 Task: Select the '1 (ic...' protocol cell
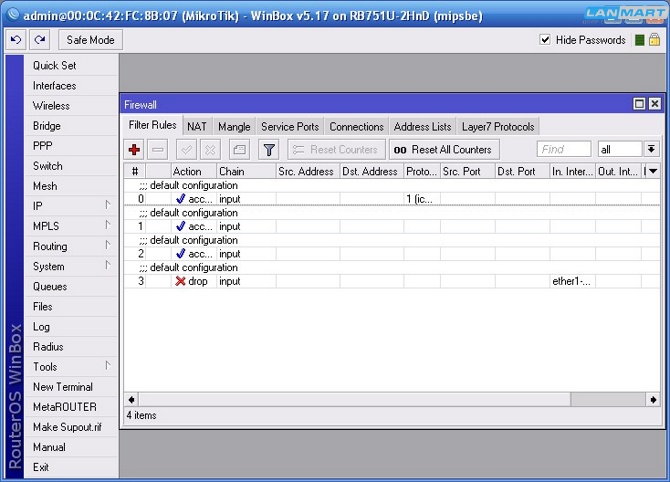(x=422, y=199)
